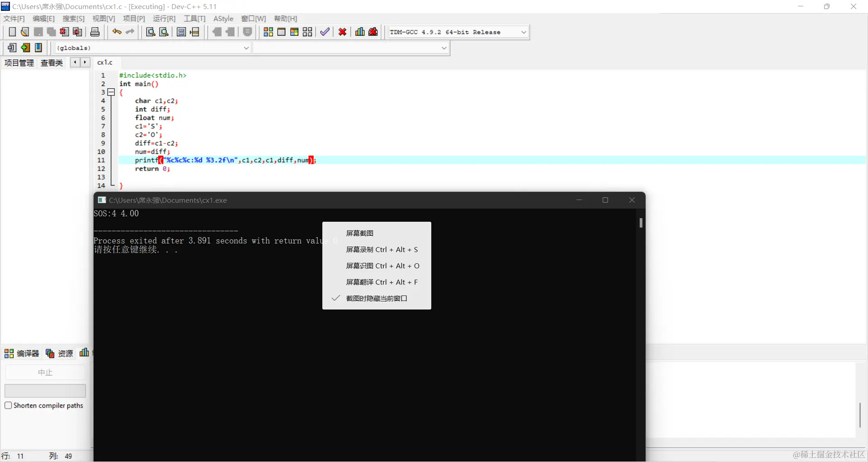
Task: Select the cx1.c editor tab
Action: coord(105,62)
